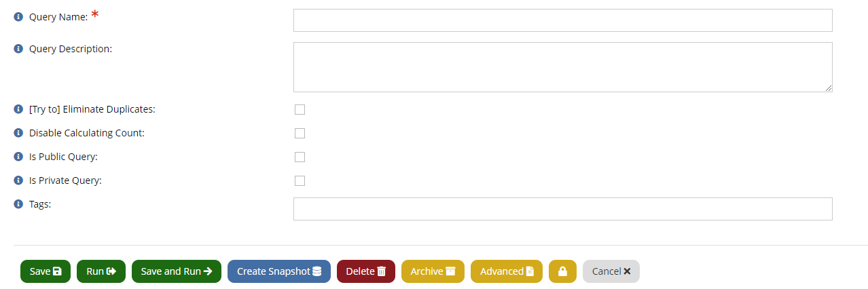Click the Run button

[101, 271]
